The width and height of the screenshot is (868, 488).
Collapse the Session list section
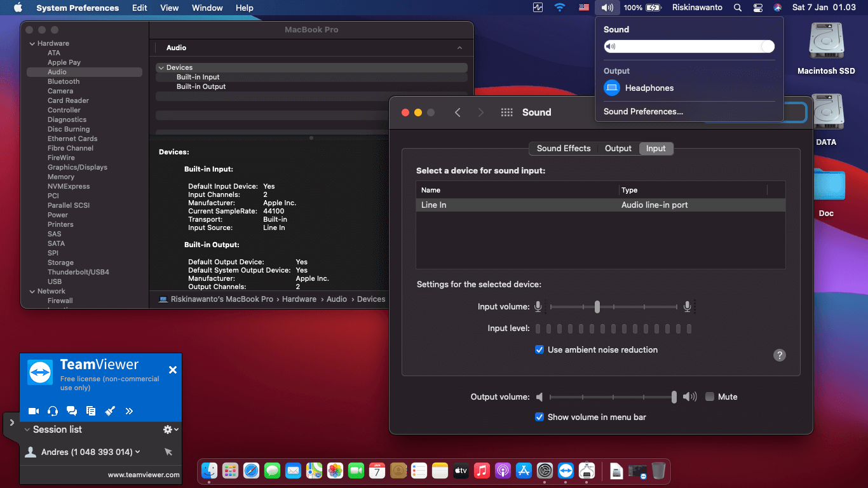point(27,430)
